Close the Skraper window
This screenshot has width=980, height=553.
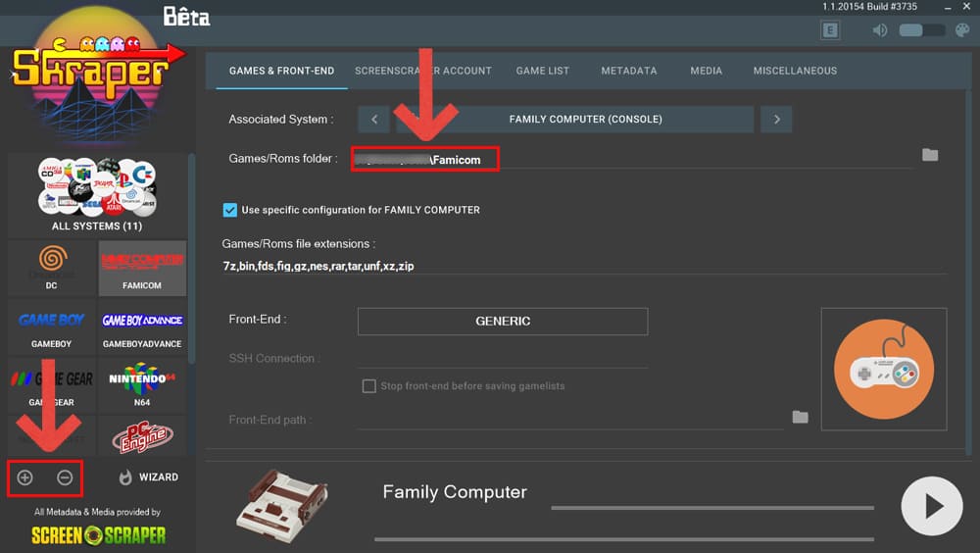[966, 7]
